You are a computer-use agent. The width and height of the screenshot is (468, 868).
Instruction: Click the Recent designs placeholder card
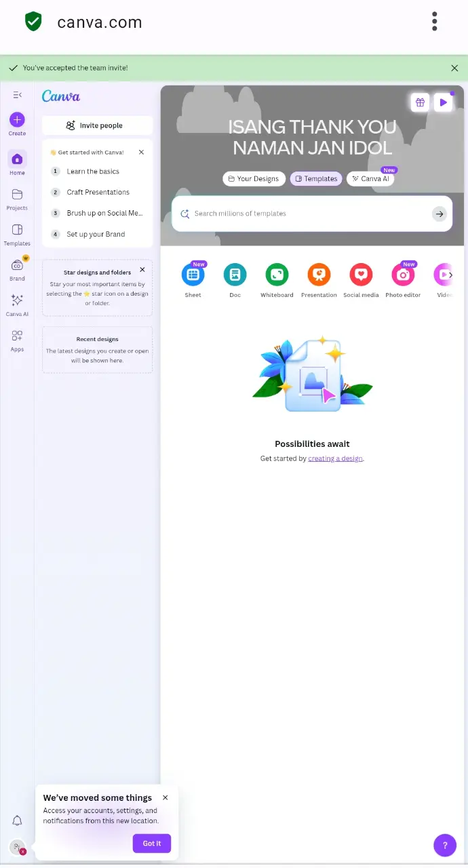coord(97,350)
